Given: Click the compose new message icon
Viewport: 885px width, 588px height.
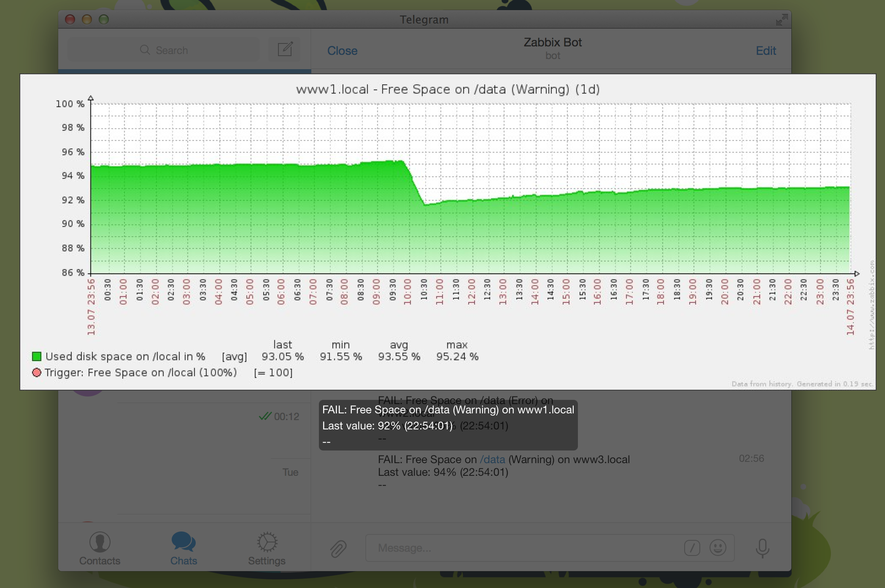Looking at the screenshot, I should [285, 49].
